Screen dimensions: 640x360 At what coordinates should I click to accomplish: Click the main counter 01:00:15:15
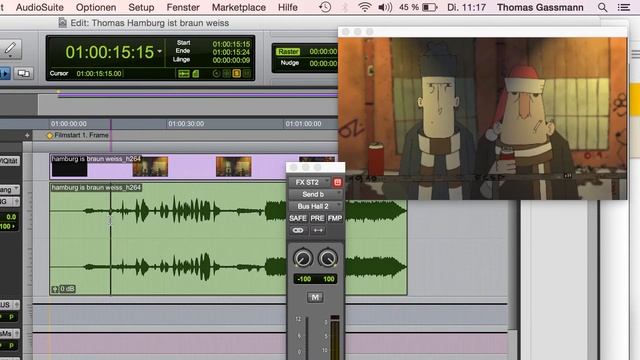tap(109, 52)
